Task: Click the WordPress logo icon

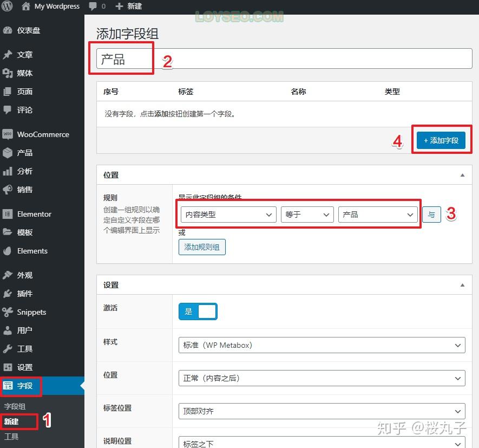Action: coord(7,6)
